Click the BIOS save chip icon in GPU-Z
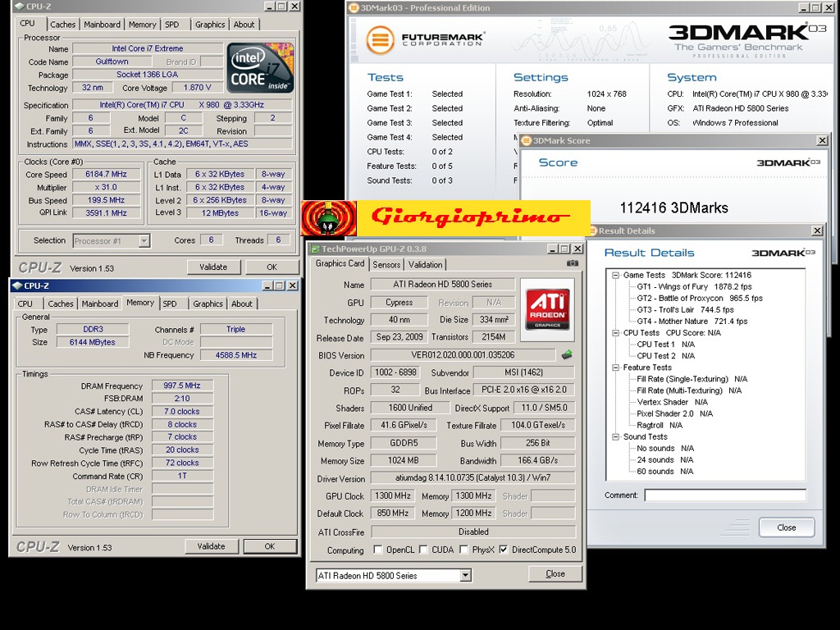840x630 pixels. pos(567,354)
